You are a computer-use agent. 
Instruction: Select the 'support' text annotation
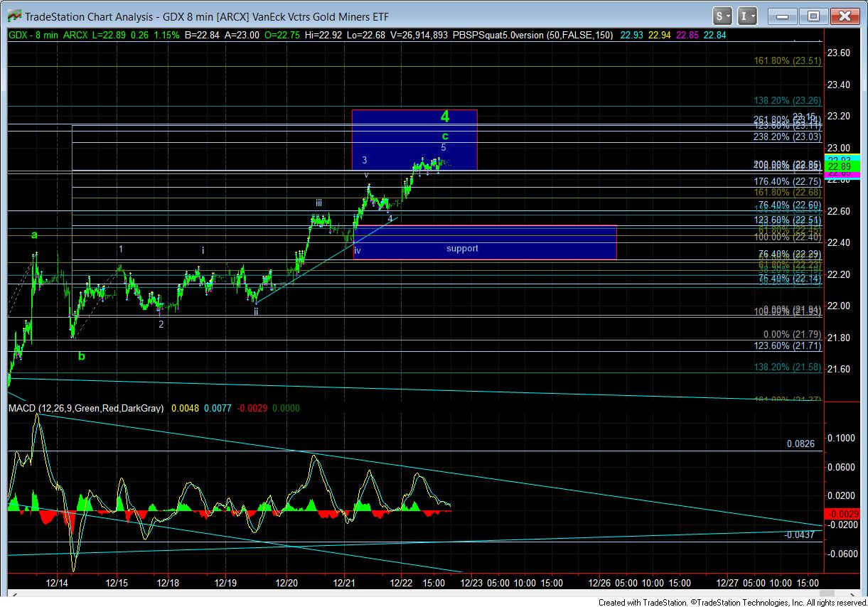coord(462,249)
